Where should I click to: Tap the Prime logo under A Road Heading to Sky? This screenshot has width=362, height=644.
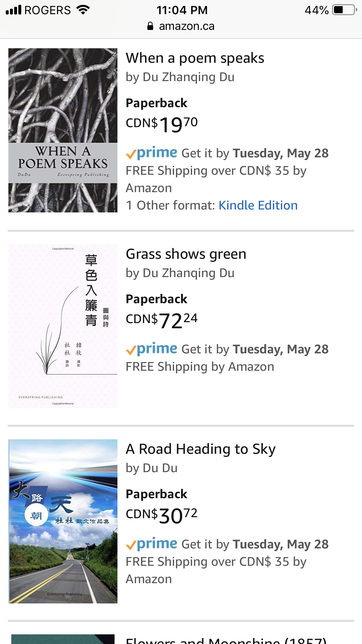152,544
